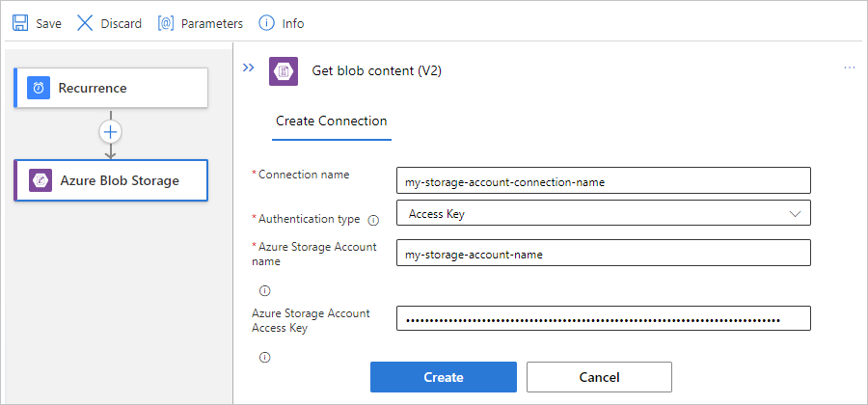The height and width of the screenshot is (405, 868).
Task: Click the Parameters label in the toolbar
Action: [212, 24]
